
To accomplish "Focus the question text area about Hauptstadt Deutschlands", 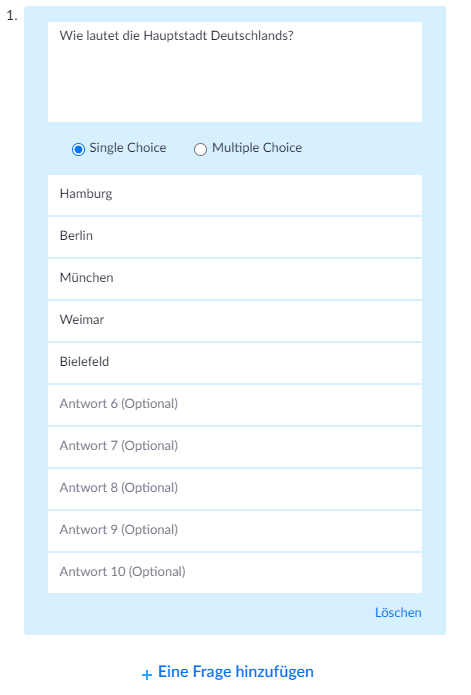I will coord(235,72).
